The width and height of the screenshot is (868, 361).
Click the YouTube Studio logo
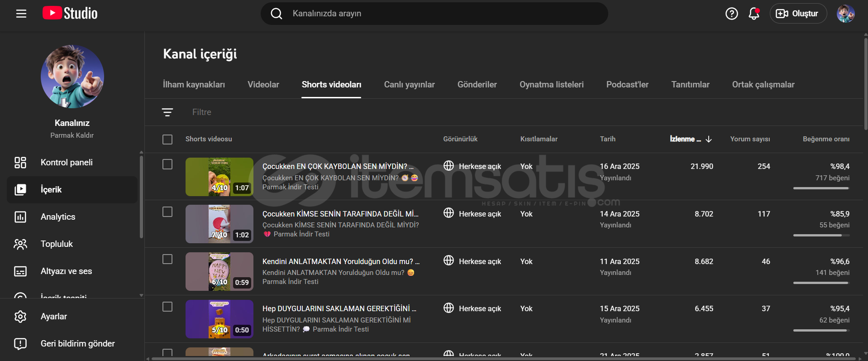[70, 13]
